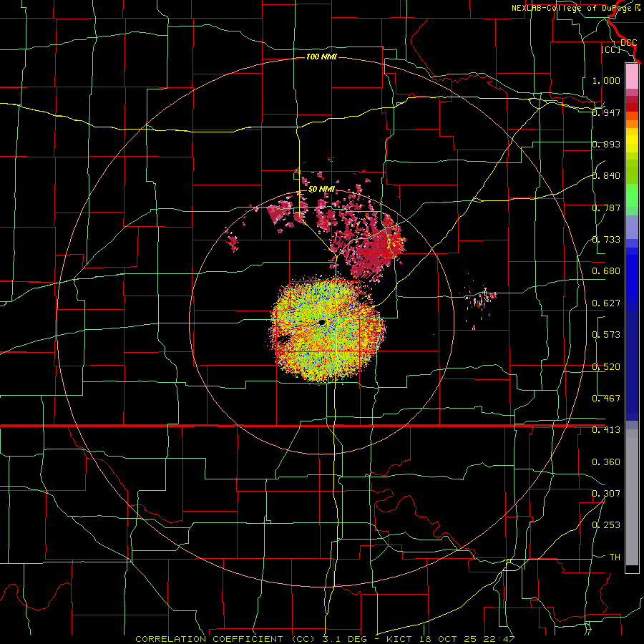The width and height of the screenshot is (644, 644).
Task: Click the 1.000 legend value
Action: pos(606,80)
